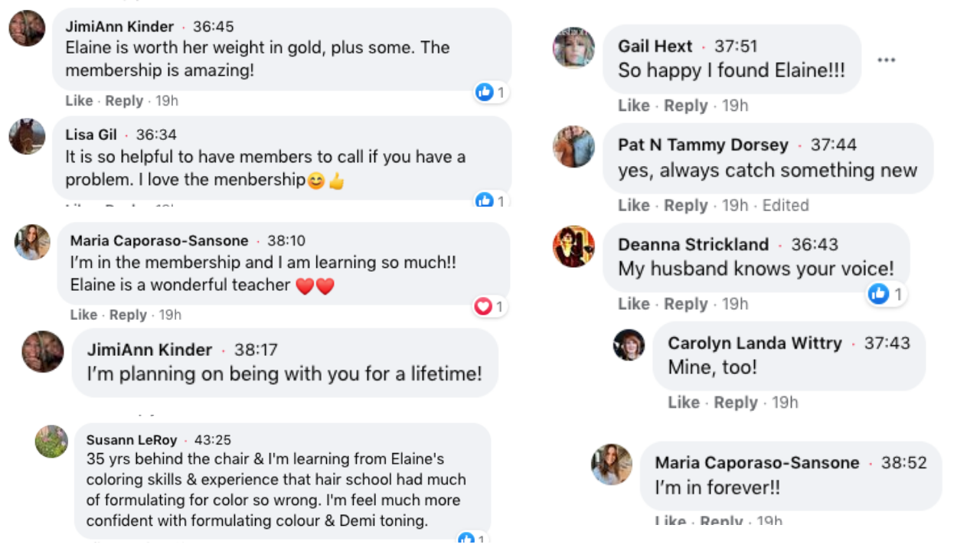Open Carolyn Landa Wittry's avatar
The height and width of the screenshot is (551, 980).
[x=629, y=345]
